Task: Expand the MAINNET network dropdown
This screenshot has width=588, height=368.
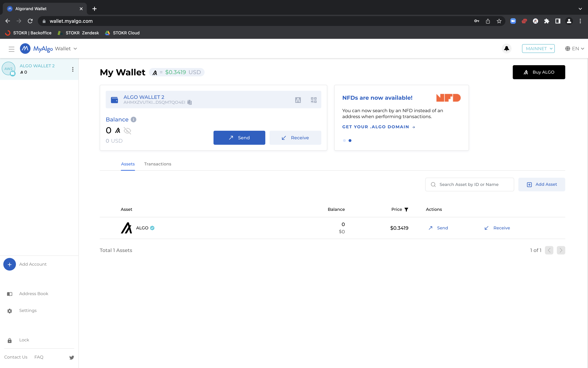Action: pos(538,49)
